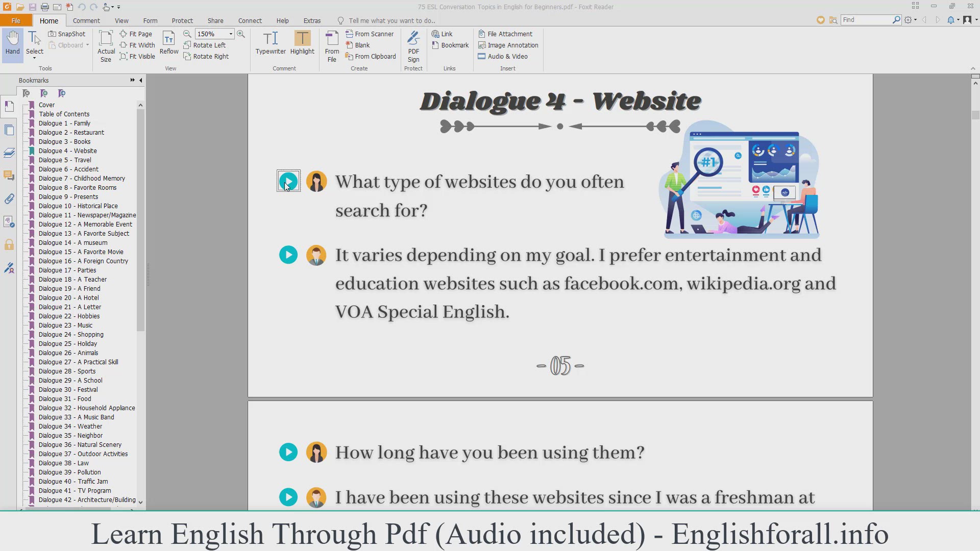
Task: Open the Protect ribbon tab
Action: (182, 20)
